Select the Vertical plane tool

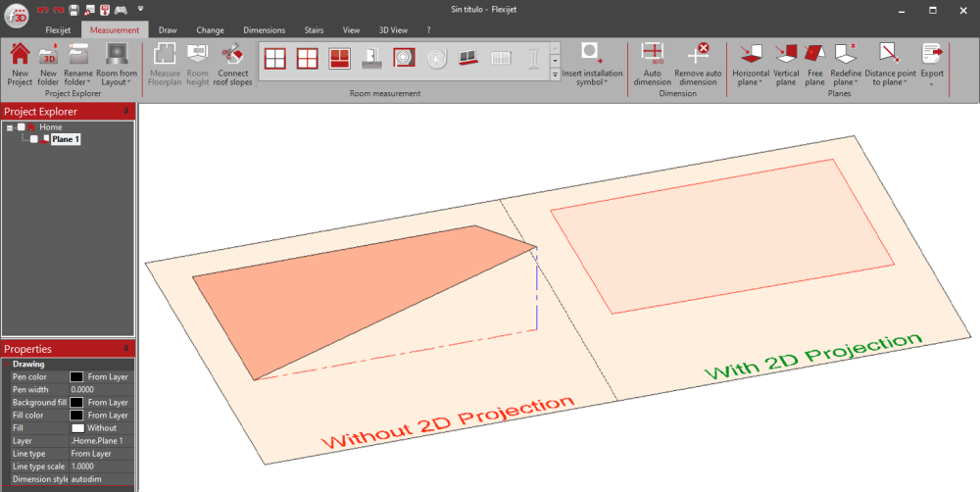[x=786, y=65]
